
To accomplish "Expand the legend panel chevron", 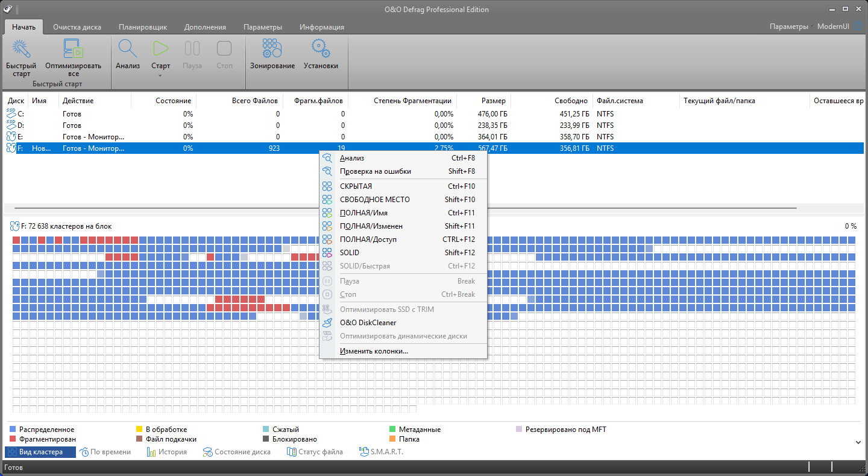I will [858, 442].
